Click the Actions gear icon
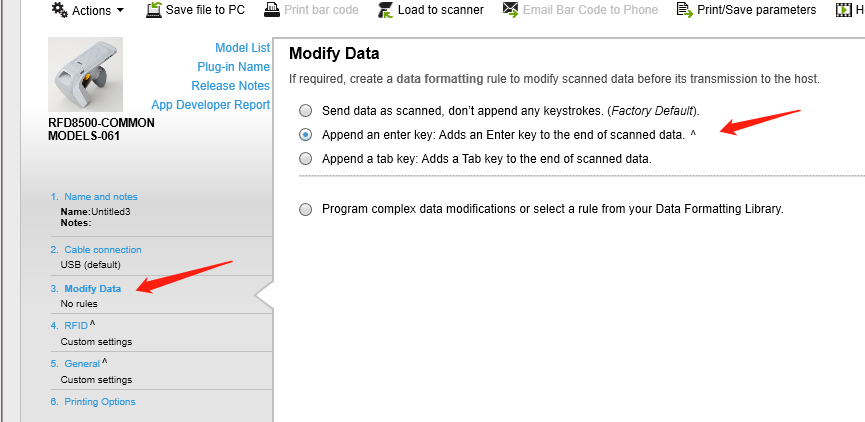 (x=59, y=10)
